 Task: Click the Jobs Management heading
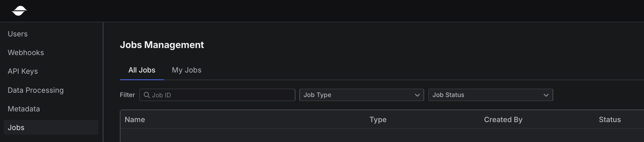162,45
